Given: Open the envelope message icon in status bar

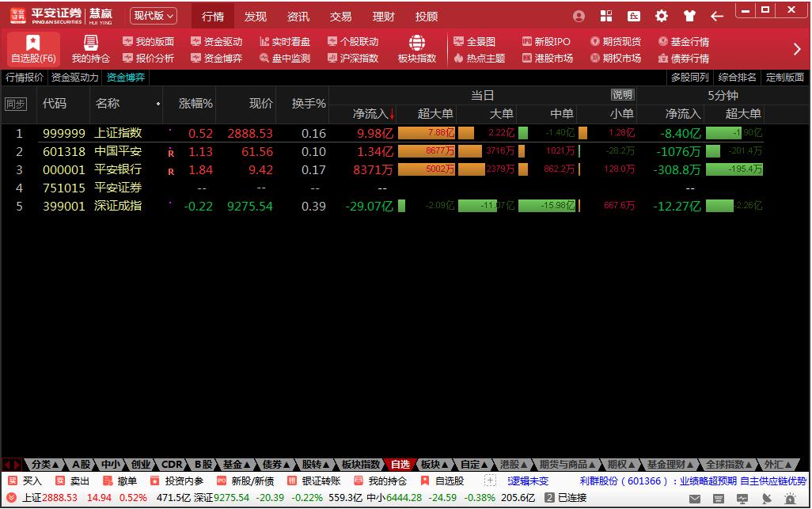Looking at the screenshot, I should [695, 499].
